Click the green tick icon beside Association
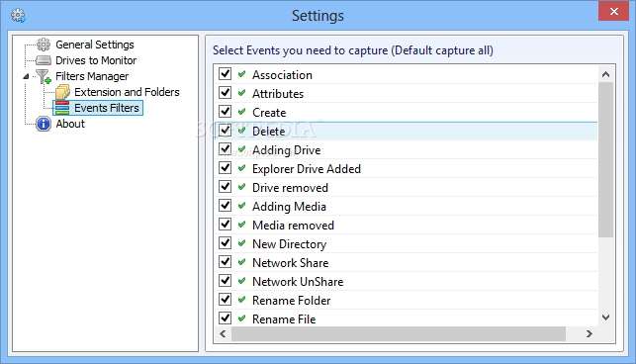The width and height of the screenshot is (636, 364). pos(242,74)
